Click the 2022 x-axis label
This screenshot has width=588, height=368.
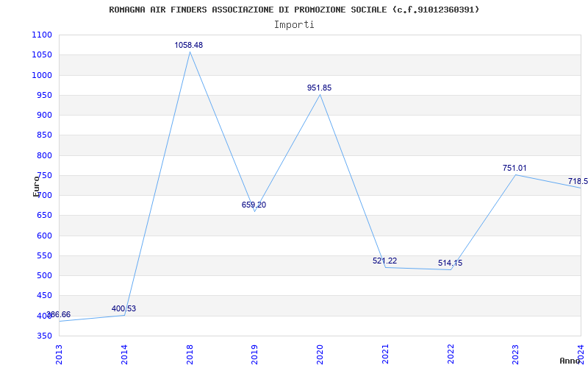(451, 354)
